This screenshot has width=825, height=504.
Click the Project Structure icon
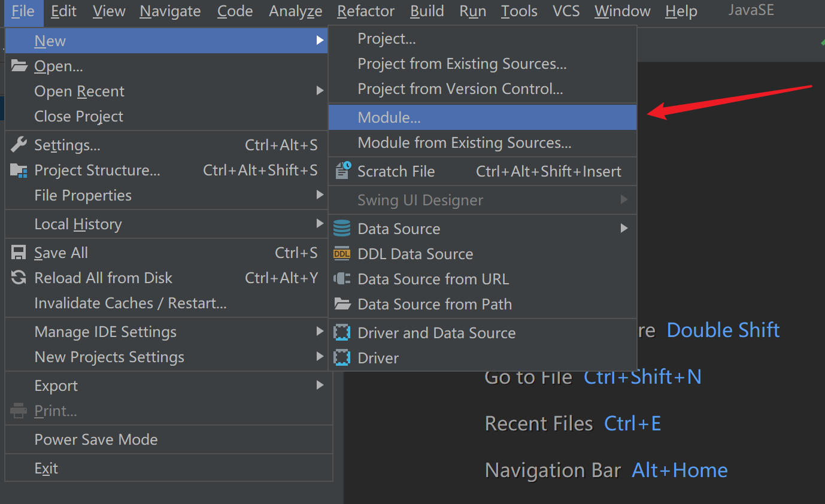pos(19,171)
